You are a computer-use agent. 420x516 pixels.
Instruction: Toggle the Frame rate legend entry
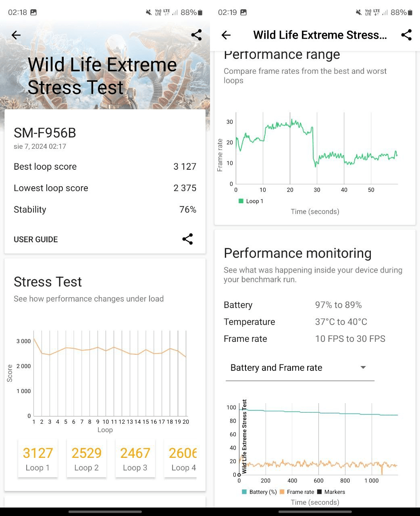pyautogui.click(x=297, y=492)
